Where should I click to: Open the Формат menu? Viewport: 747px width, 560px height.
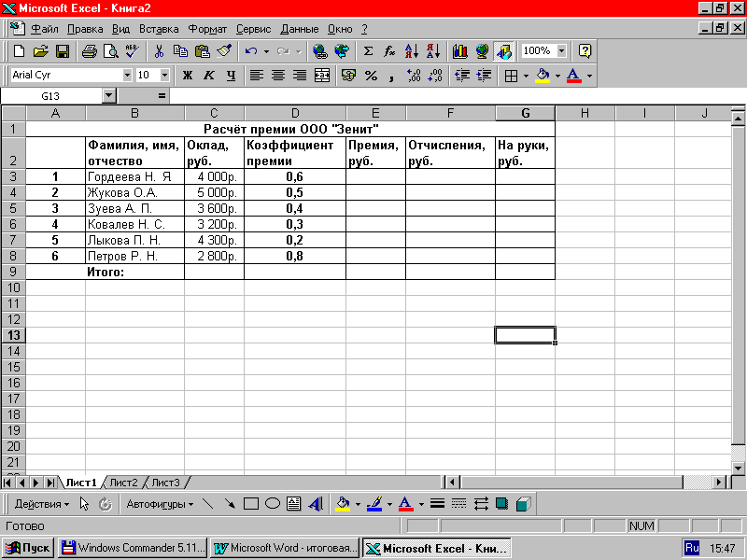point(207,29)
